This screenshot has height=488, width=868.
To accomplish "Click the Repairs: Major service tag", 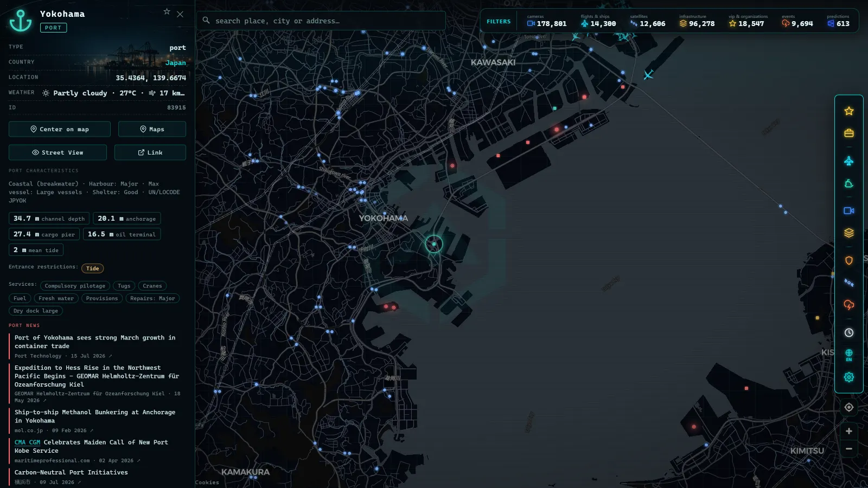I will 152,298.
